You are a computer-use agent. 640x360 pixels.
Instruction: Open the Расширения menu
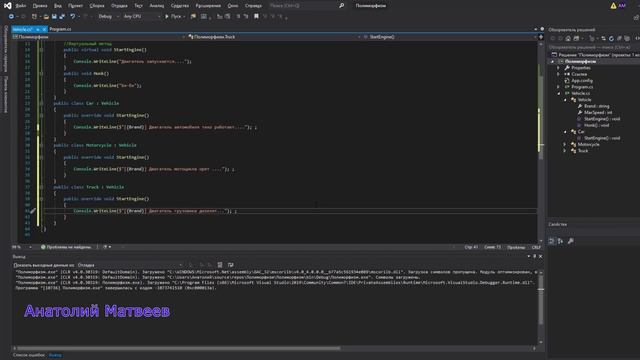208,6
